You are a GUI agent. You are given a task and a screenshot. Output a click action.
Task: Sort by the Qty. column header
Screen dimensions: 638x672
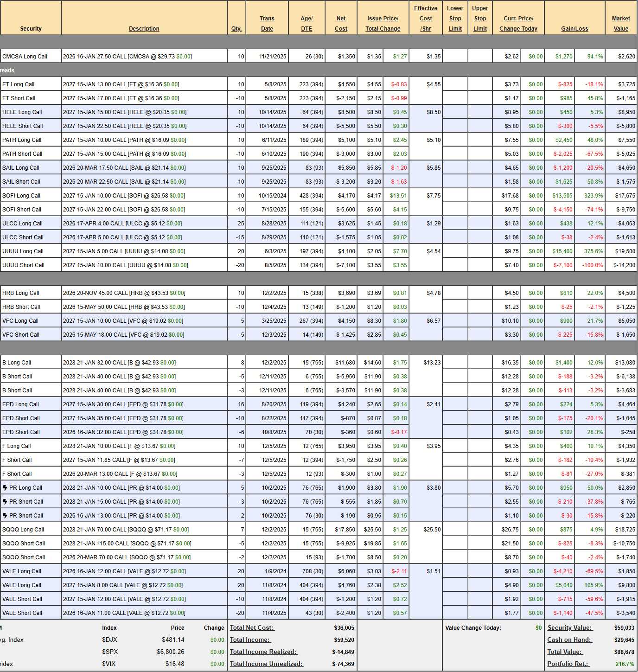point(236,29)
